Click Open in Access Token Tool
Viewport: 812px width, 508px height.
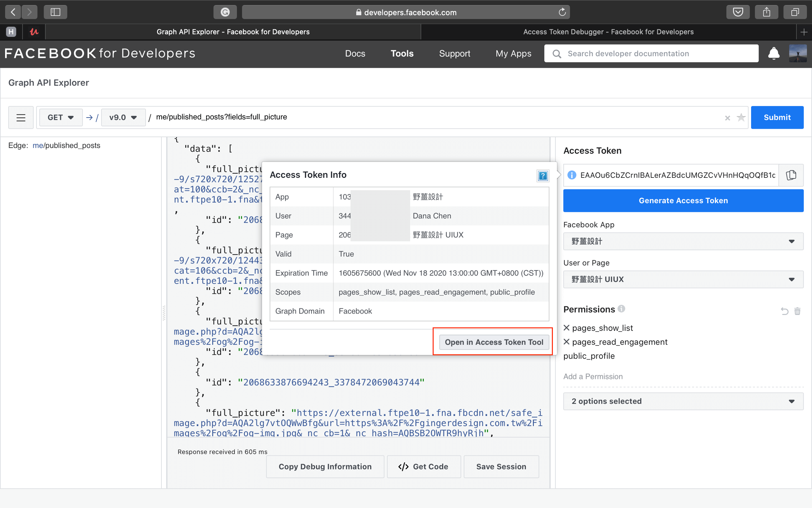coord(494,342)
